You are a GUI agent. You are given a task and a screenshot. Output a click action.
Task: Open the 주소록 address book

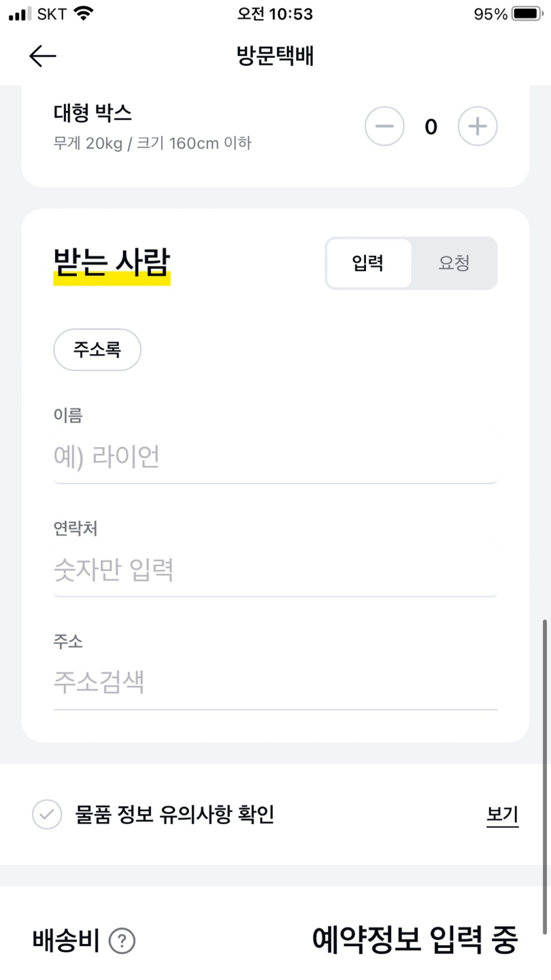pos(97,349)
